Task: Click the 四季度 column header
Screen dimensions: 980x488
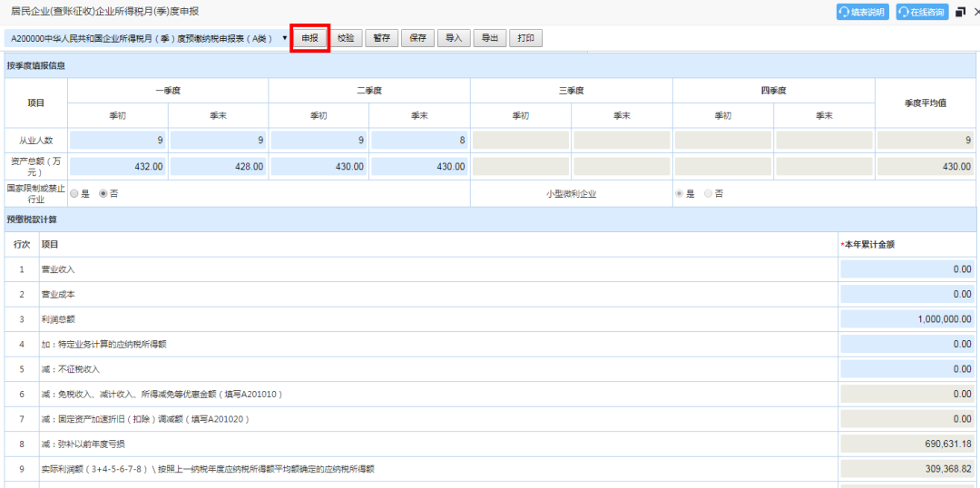Action: (774, 91)
